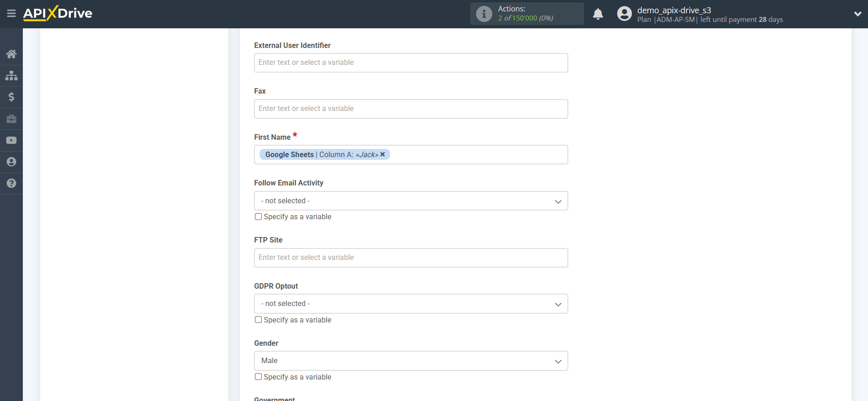
Task: Open the hamburger menu
Action: (x=11, y=14)
